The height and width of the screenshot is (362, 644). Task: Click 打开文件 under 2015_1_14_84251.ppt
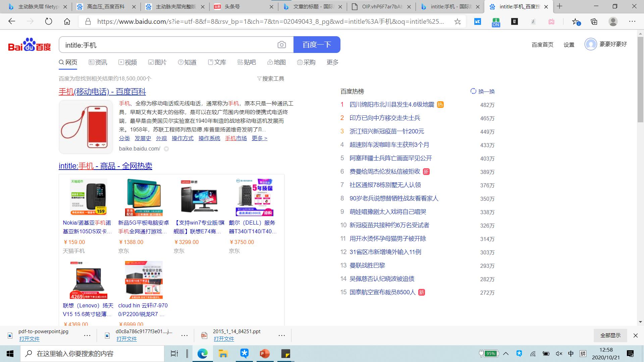[x=224, y=339]
